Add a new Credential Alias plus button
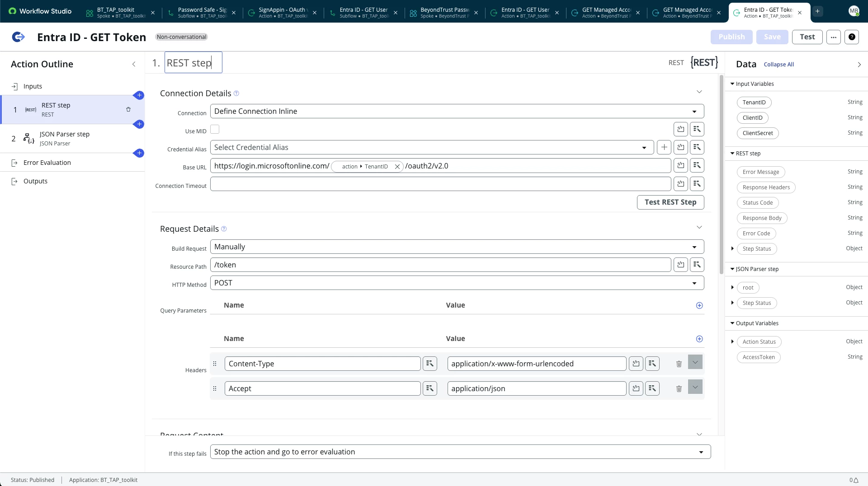This screenshot has width=868, height=486. 664,147
